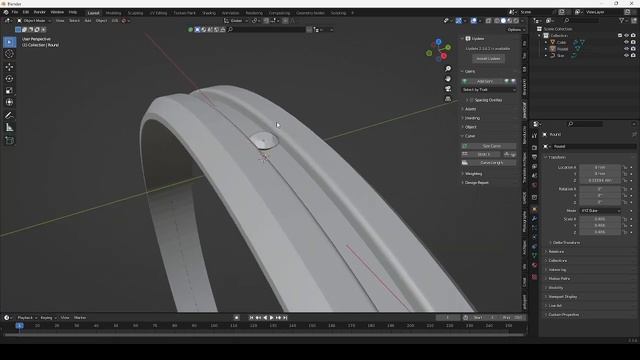This screenshot has height=360, width=640.
Task: Open the Global transform orientation dropdown
Action: [x=236, y=20]
